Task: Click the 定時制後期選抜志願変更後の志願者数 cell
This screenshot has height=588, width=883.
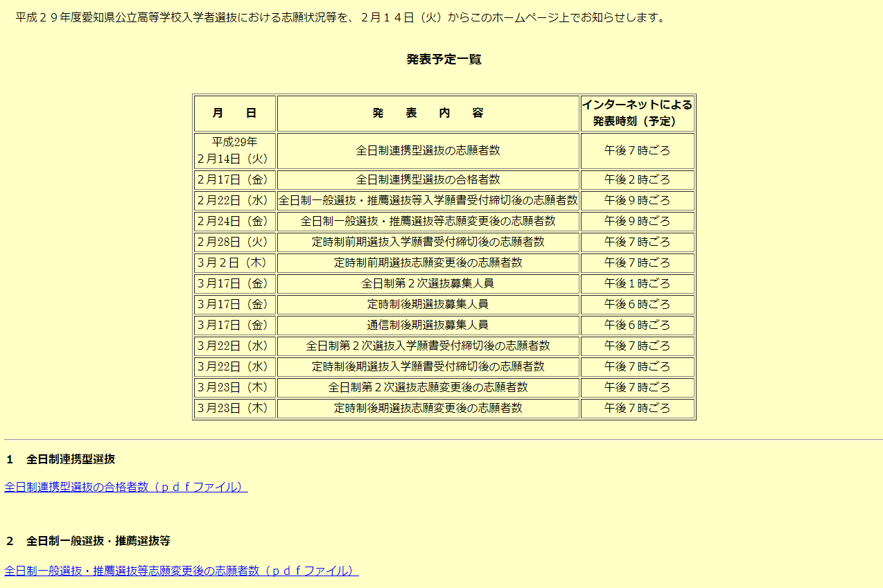Action: coord(428,408)
